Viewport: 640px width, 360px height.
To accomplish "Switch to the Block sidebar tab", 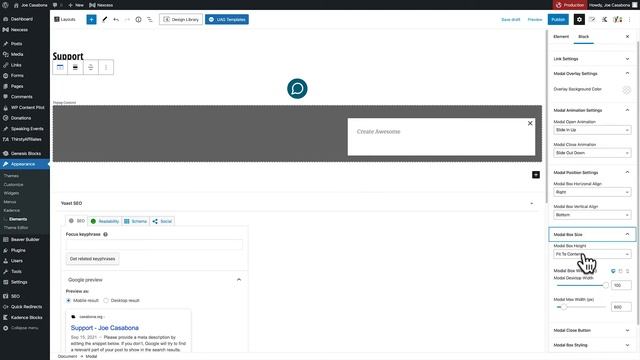I will [x=584, y=36].
